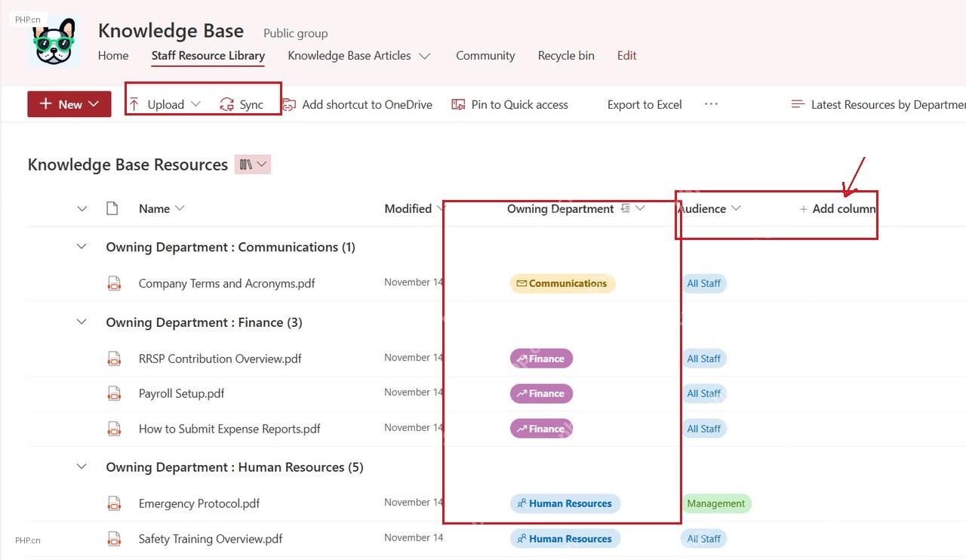Open How to Submit Expense Reports.pdf
Image resolution: width=966 pixels, height=560 pixels.
pos(229,429)
